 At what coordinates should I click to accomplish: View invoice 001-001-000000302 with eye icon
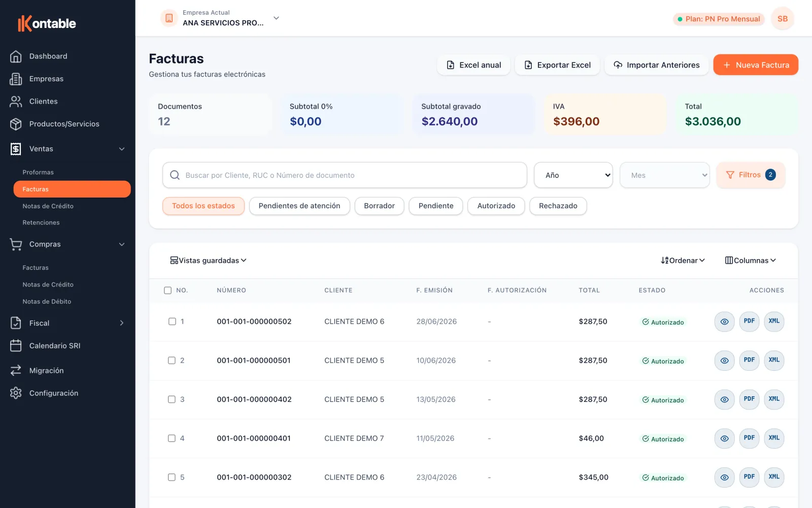tap(724, 478)
